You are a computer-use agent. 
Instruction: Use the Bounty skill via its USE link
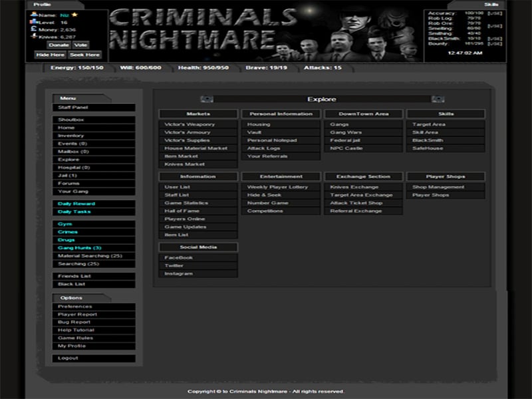pos(495,43)
